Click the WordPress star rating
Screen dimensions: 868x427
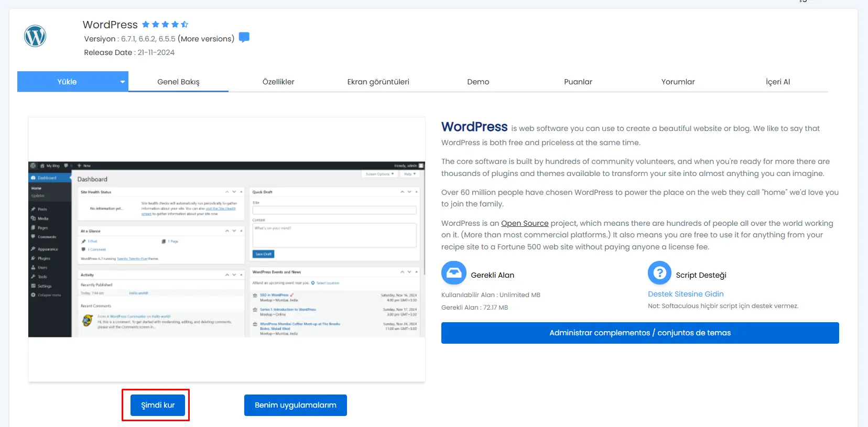click(165, 25)
